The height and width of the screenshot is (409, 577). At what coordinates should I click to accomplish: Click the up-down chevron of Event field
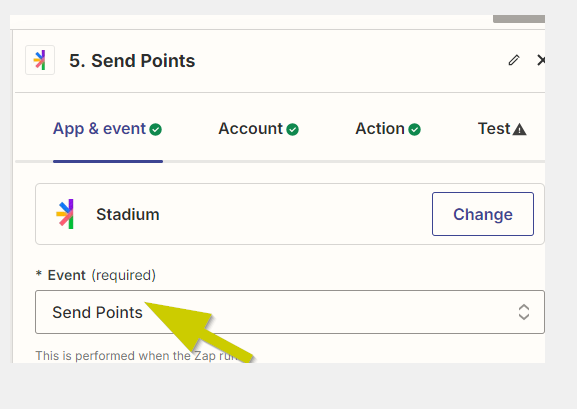click(524, 312)
